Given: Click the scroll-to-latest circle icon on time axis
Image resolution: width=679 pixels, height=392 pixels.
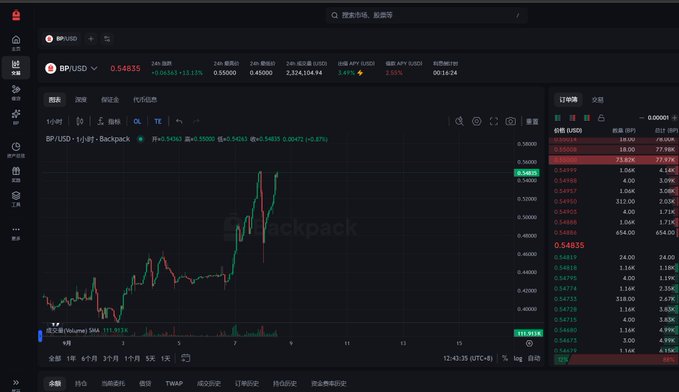Looking at the screenshot, I should 529,343.
